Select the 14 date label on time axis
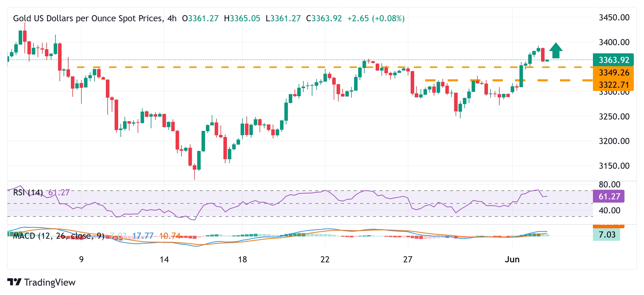 click(164, 259)
